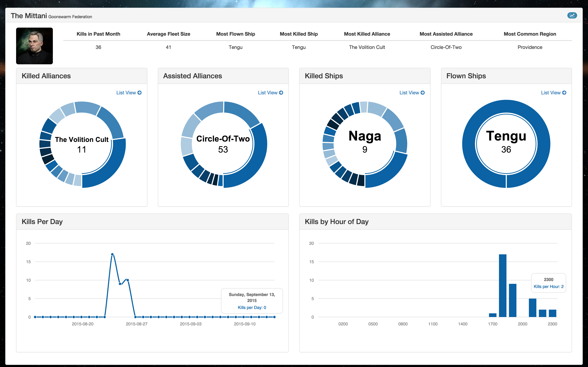This screenshot has height=367, width=588.
Task: Click the last data point on the Kills Per Day line
Action: pyautogui.click(x=274, y=317)
